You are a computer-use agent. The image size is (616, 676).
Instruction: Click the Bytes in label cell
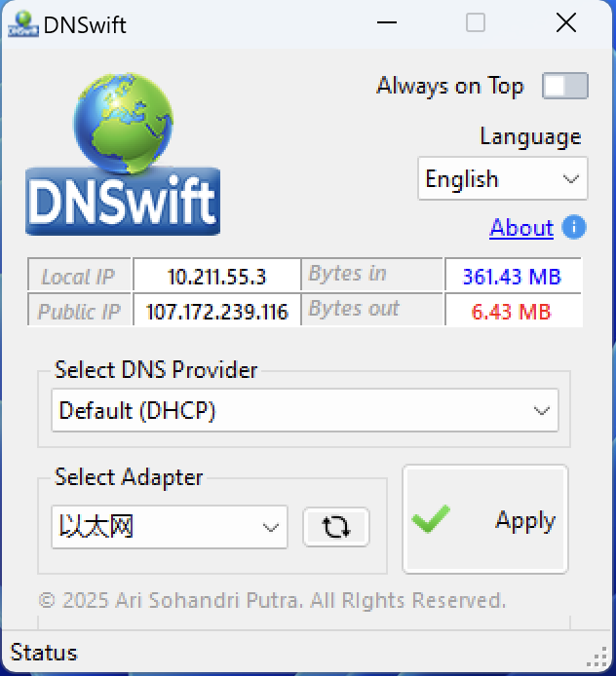click(372, 274)
